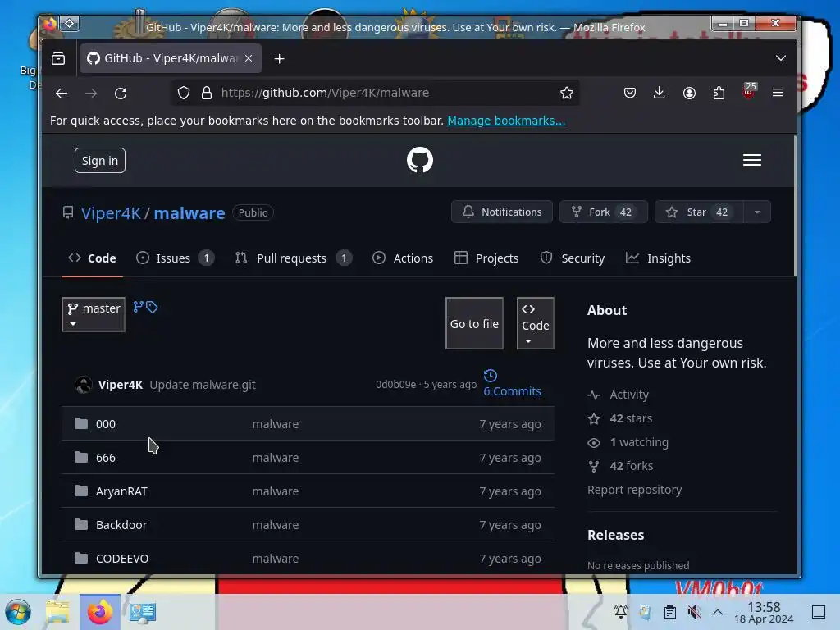Open the master branch dropdown

[x=94, y=314]
